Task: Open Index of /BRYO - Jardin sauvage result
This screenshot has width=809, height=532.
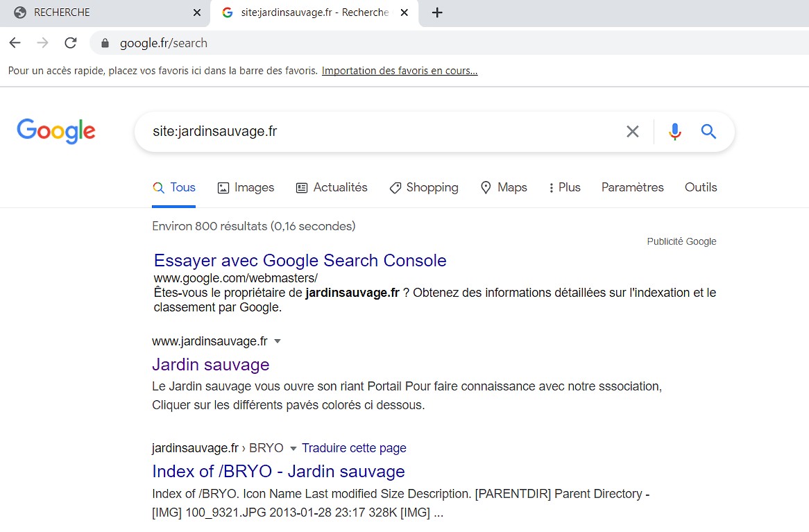Action: point(279,472)
